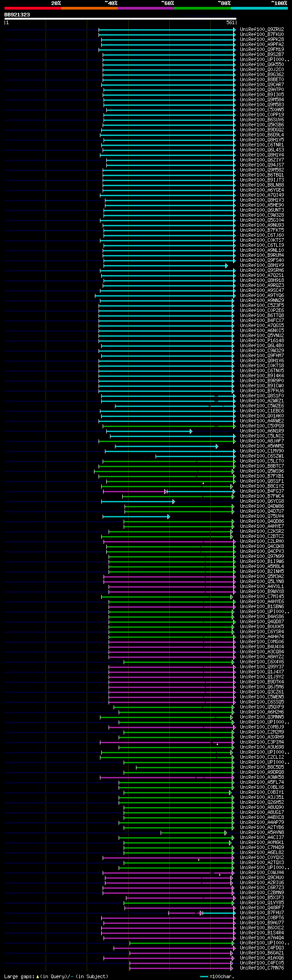Select hit label UniRef100_C3PIM4
Screen dimensions: 292x980
tap(262, 742)
